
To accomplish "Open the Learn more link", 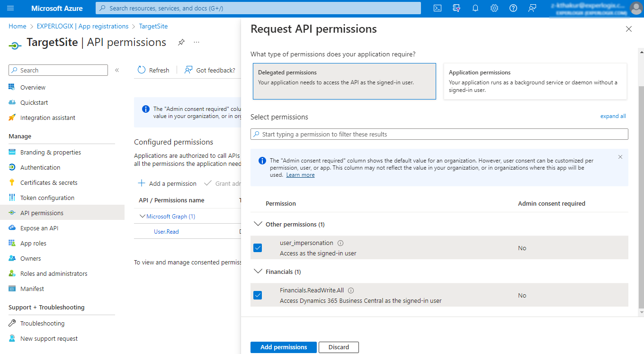I will 300,175.
